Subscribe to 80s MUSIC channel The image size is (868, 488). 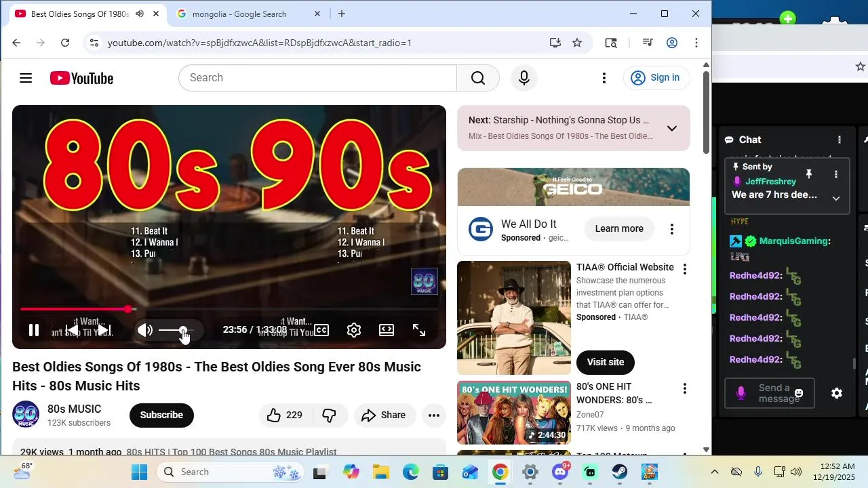161,415
